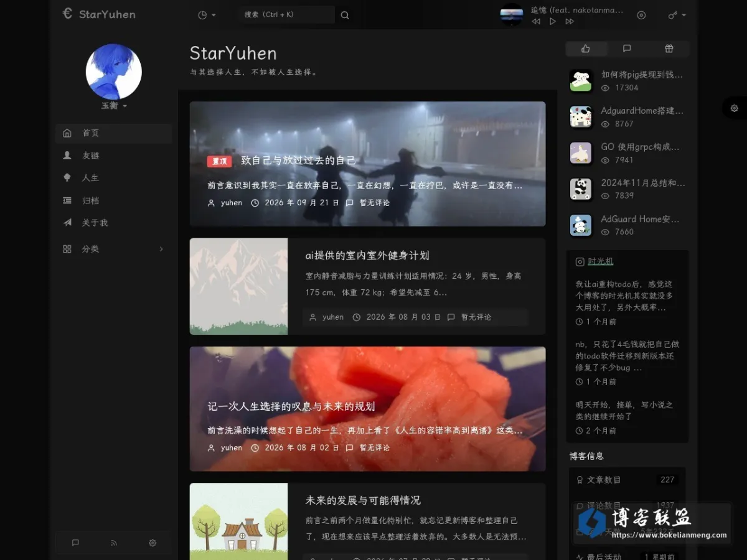Click the dog icon beside pig post
Screen dimensions: 747x560
pos(581,80)
